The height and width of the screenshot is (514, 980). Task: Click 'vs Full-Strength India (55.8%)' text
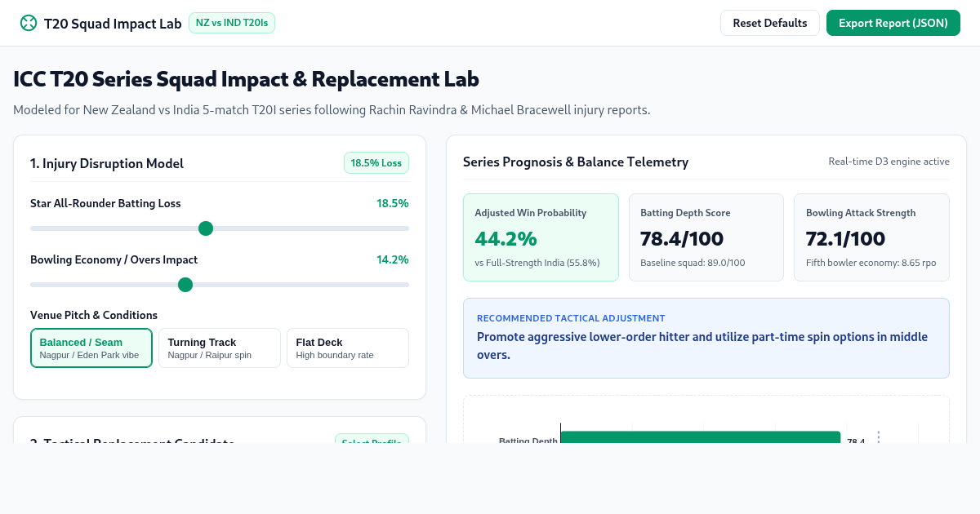tap(537, 263)
